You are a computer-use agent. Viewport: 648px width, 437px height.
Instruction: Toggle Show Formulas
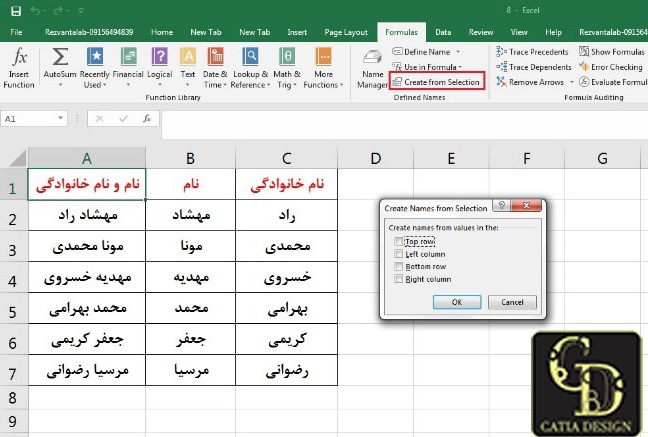[x=612, y=52]
